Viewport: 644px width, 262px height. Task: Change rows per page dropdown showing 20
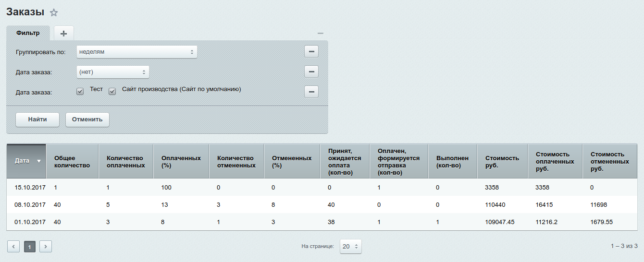click(350, 246)
